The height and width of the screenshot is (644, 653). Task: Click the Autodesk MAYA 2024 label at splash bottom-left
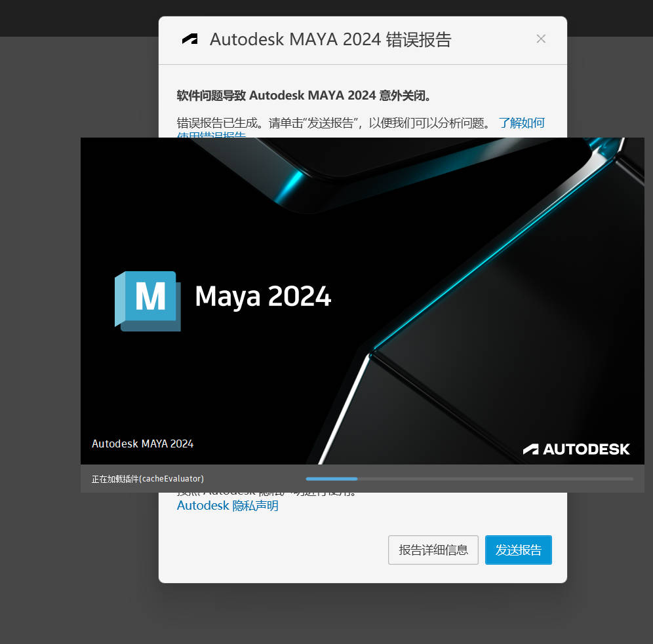click(142, 444)
